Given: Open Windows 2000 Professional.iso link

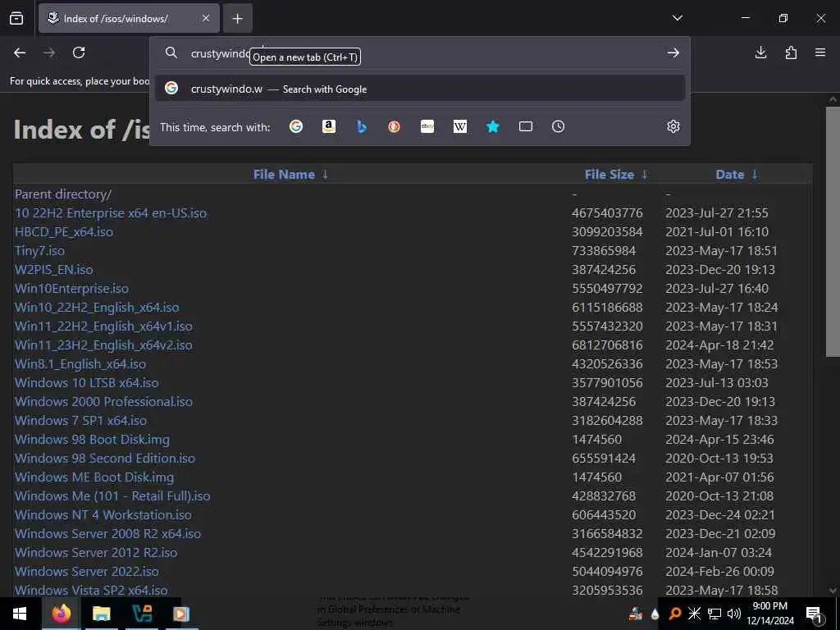Looking at the screenshot, I should [103, 401].
